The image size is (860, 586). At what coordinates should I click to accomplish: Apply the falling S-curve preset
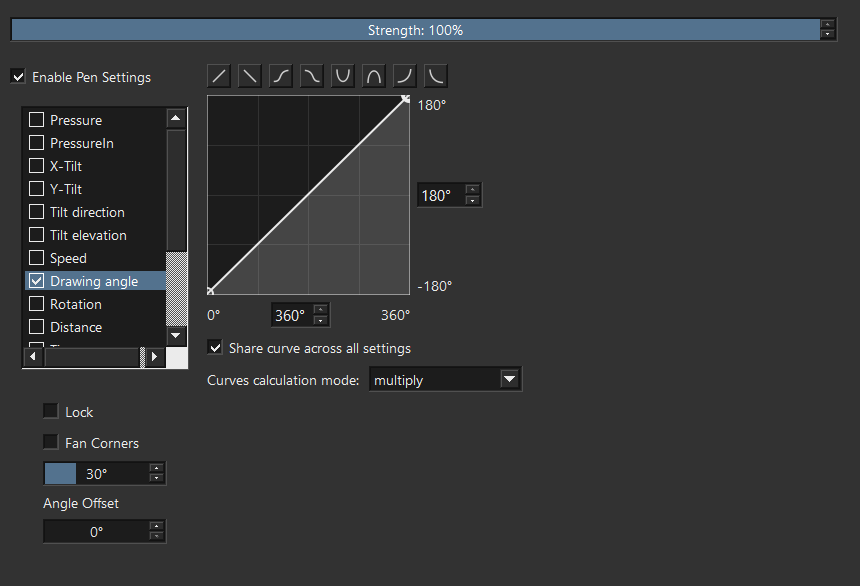pos(312,76)
